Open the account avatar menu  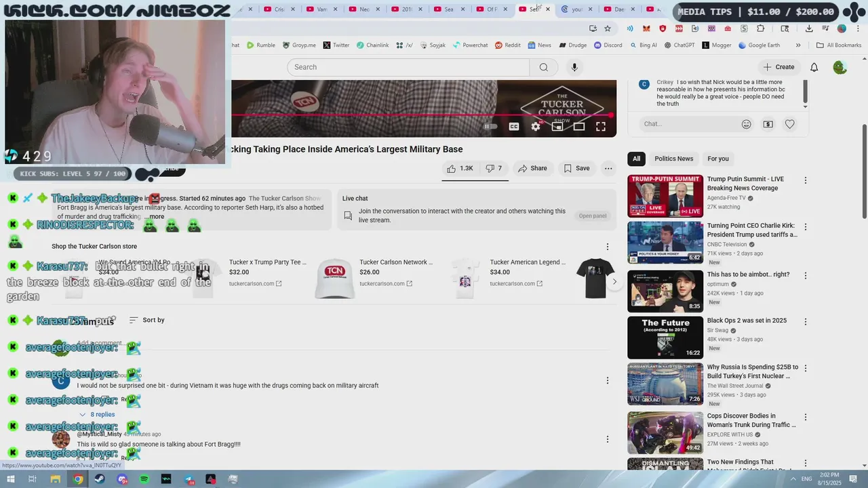840,67
